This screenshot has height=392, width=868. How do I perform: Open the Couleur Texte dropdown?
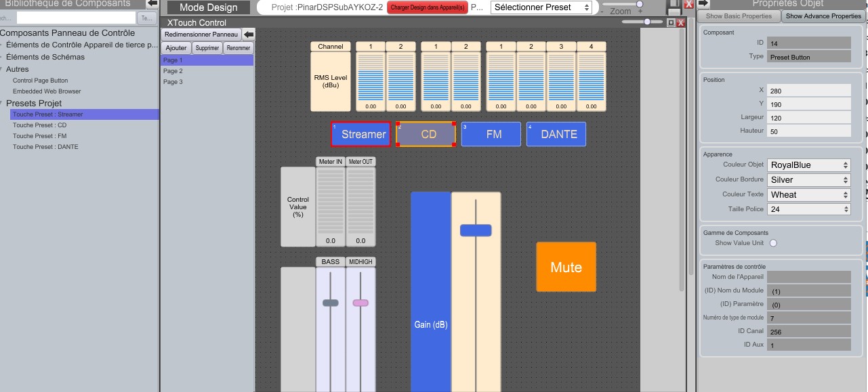809,195
